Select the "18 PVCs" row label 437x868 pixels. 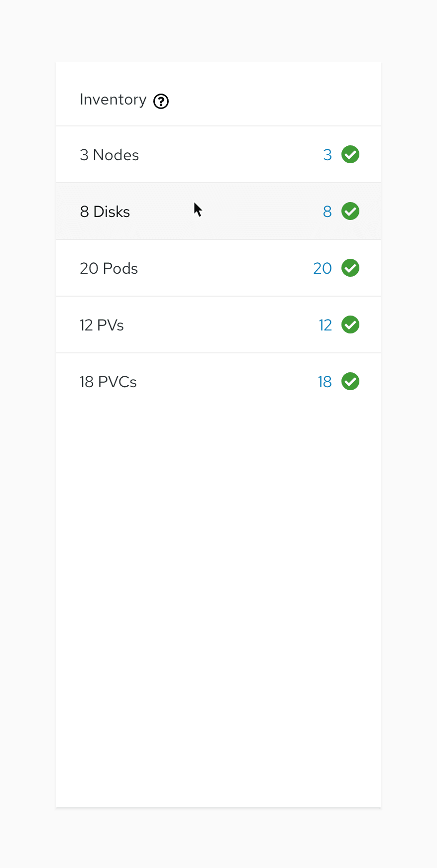(x=108, y=382)
